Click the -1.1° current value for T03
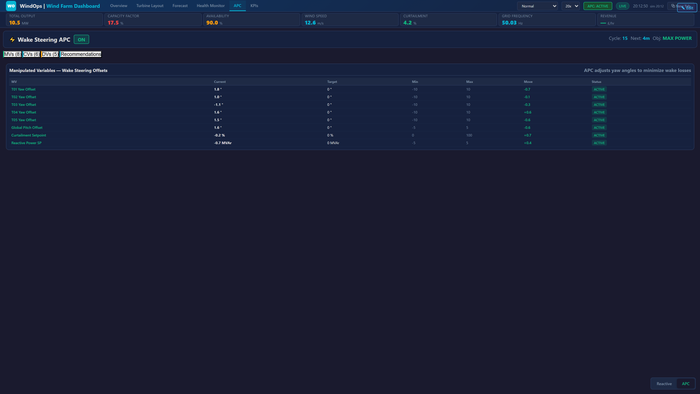700x394 pixels. click(x=218, y=104)
